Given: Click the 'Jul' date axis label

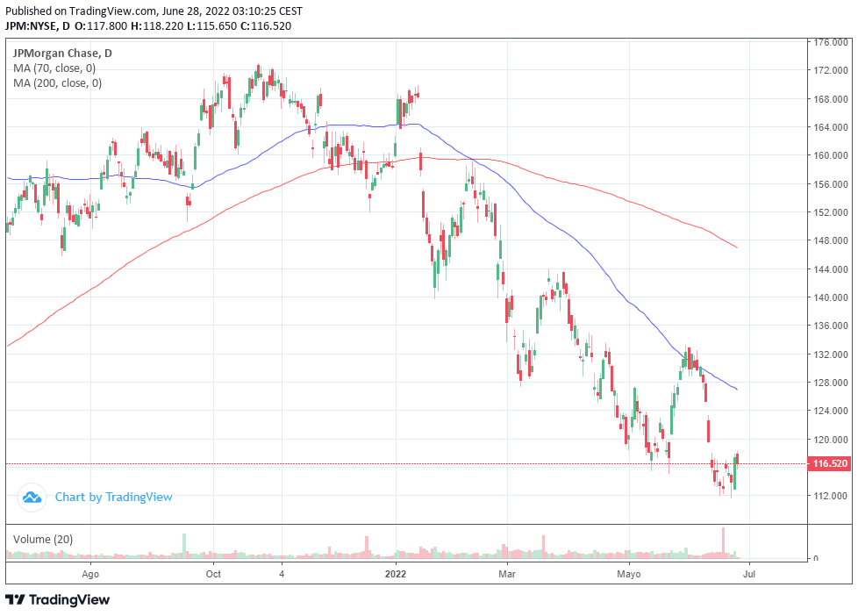Looking at the screenshot, I should click(748, 574).
